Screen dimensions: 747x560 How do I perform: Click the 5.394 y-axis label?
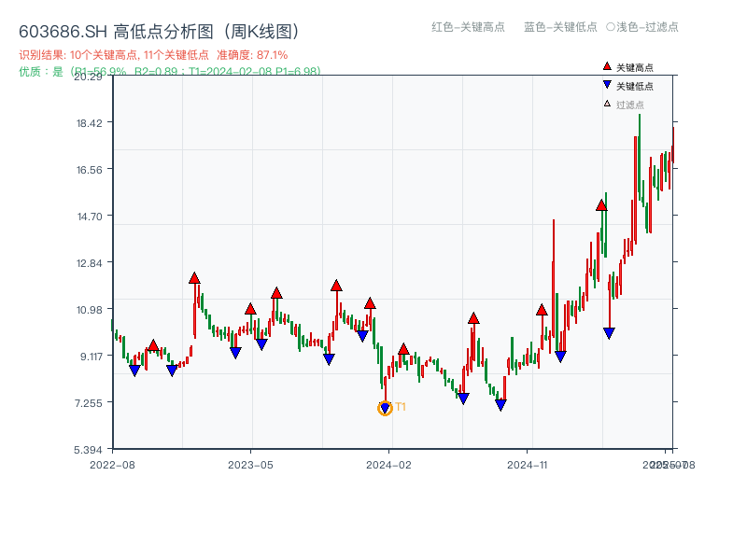click(88, 450)
